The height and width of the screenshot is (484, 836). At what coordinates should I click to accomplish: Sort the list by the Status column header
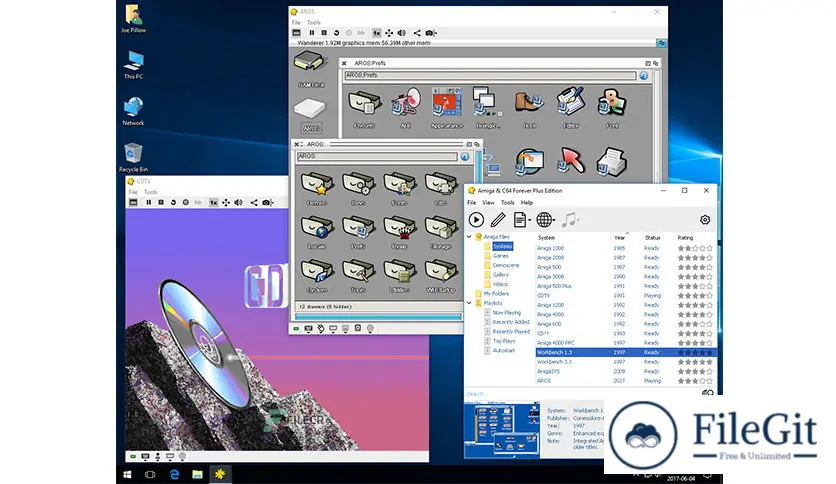pos(652,238)
